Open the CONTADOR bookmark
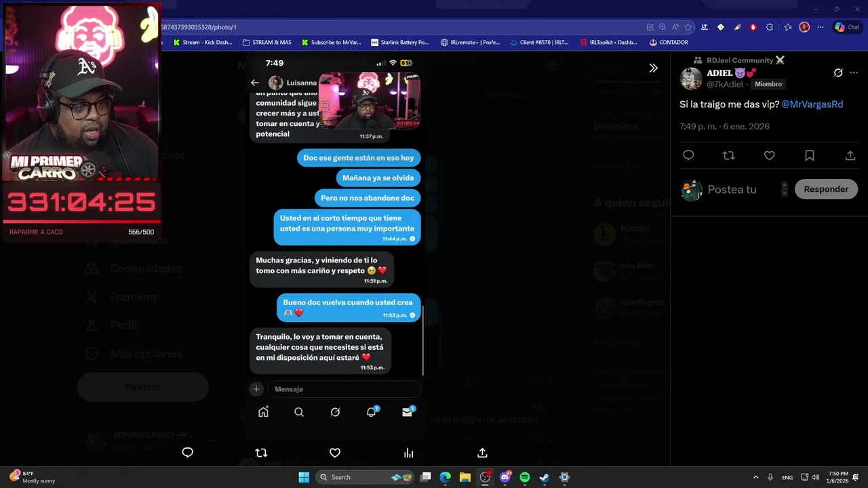The height and width of the screenshot is (488, 868). click(x=669, y=42)
